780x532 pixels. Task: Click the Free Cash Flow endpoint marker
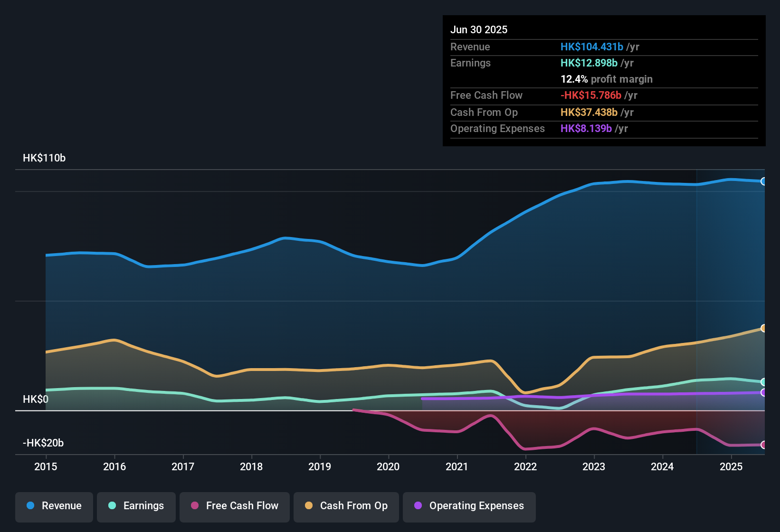point(764,445)
